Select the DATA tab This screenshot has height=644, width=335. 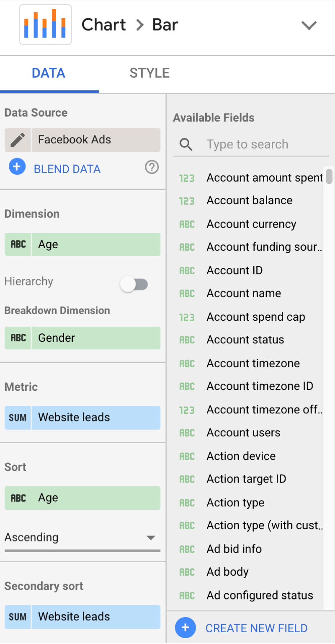coord(49,73)
